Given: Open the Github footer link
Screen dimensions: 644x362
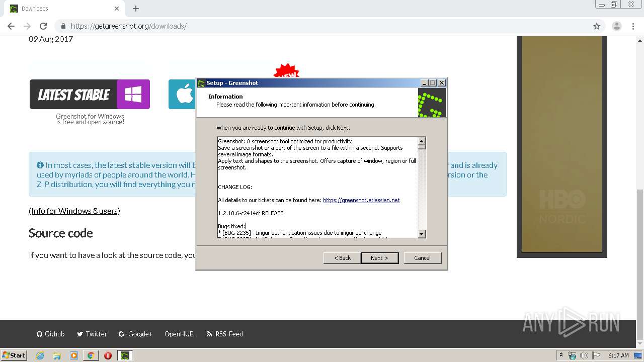Looking at the screenshot, I should (50, 334).
